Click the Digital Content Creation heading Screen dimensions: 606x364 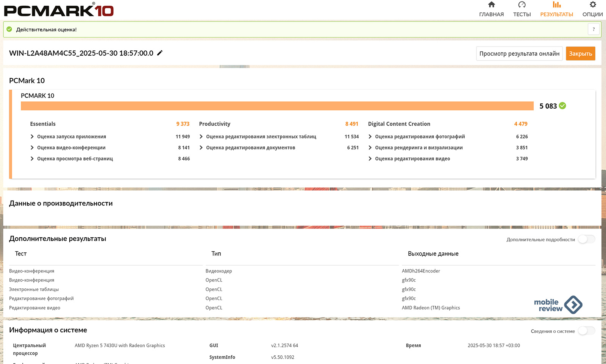tap(399, 124)
